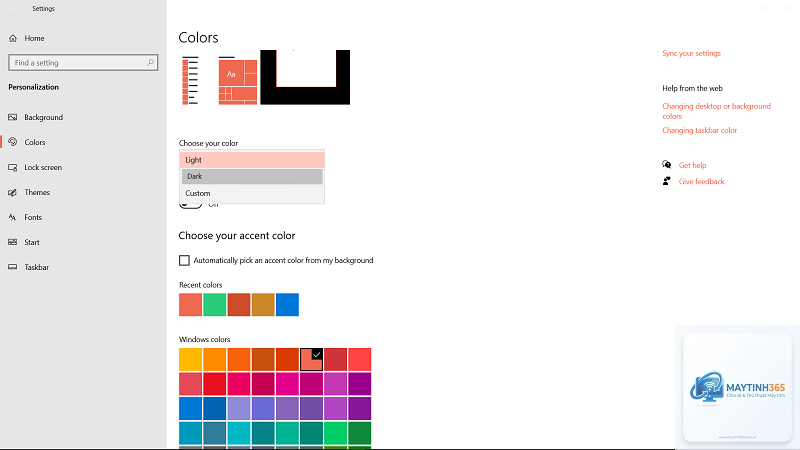
Task: Toggle the switch partly hidden under dropdown
Action: 191,205
